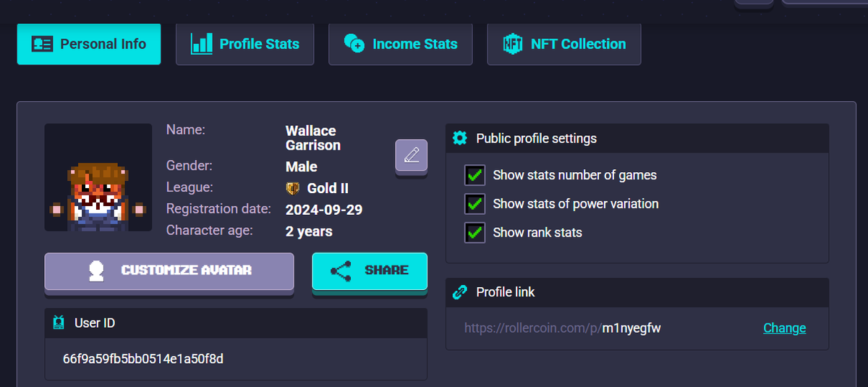This screenshot has height=387, width=868.
Task: Click the coins icon on Income Stats
Action: coord(354,44)
